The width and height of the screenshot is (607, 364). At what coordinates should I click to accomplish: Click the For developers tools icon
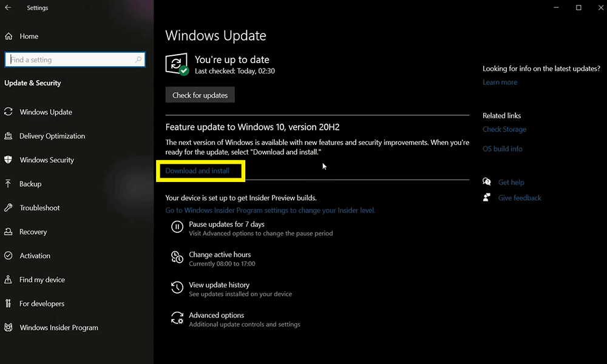point(8,304)
